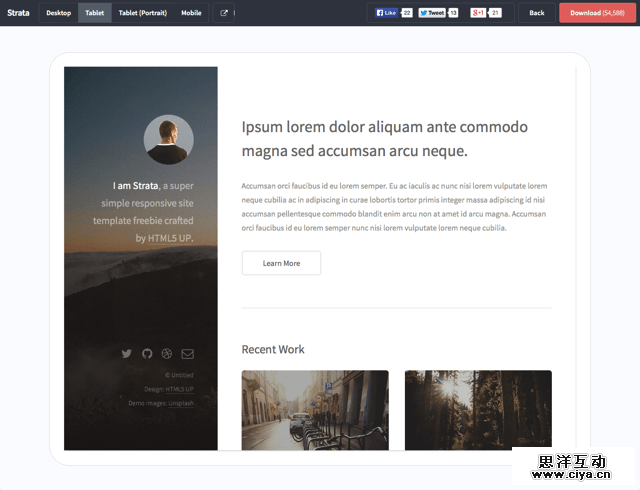This screenshot has width=640, height=490.
Task: Click the Dribbble icon in sidebar
Action: [x=167, y=353]
